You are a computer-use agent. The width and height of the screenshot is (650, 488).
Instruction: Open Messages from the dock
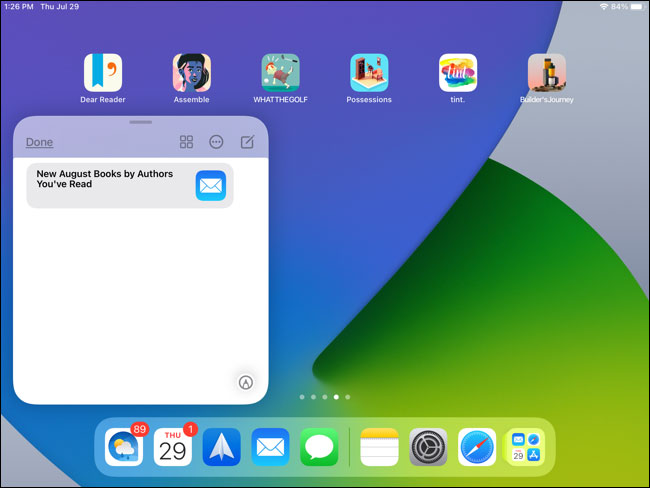320,447
